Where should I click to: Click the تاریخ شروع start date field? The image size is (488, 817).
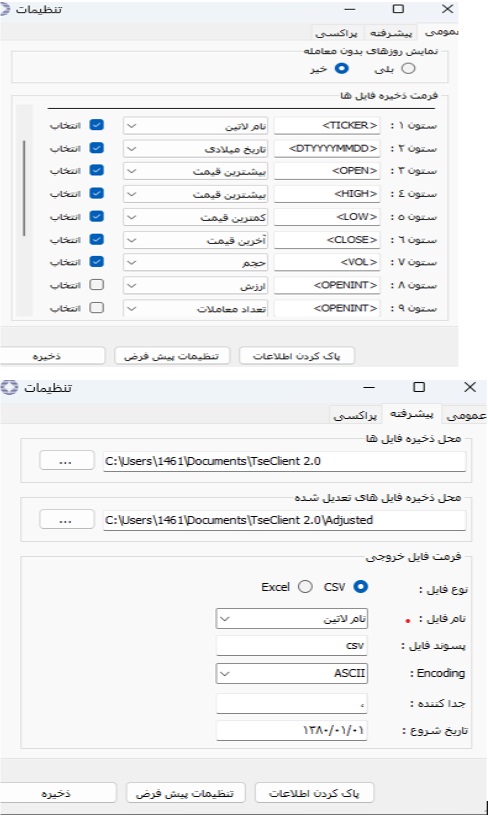coord(292,730)
